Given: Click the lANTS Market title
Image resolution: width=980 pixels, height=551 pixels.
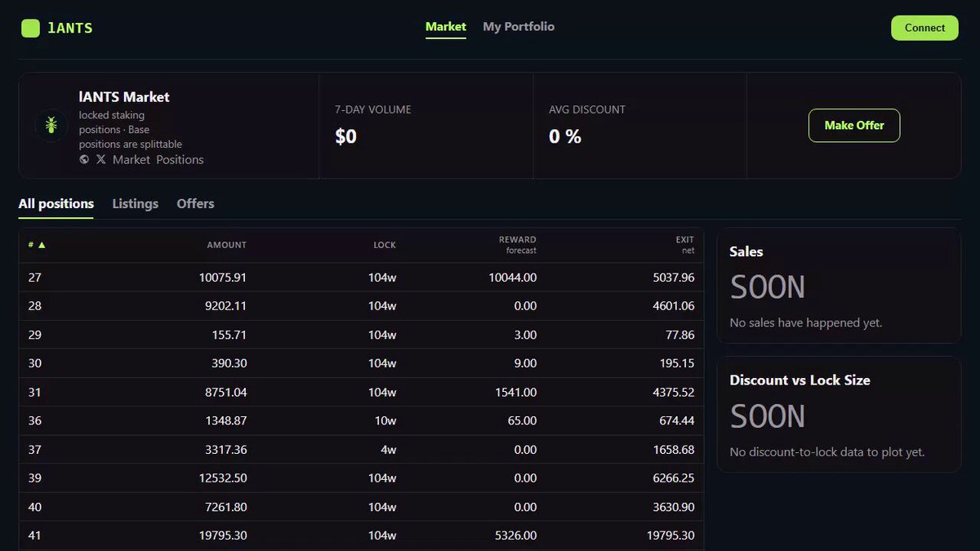Looking at the screenshot, I should click(x=124, y=97).
